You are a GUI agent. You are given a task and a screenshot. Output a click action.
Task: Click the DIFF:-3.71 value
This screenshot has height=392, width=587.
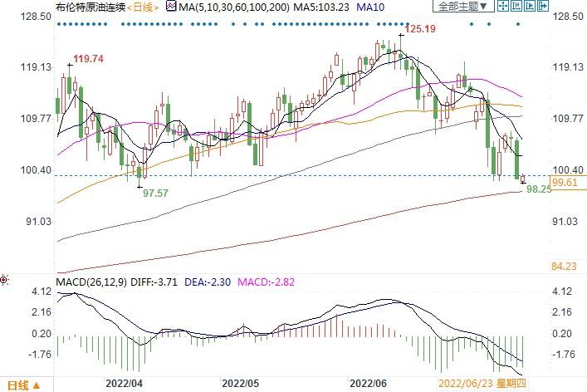[x=154, y=282]
